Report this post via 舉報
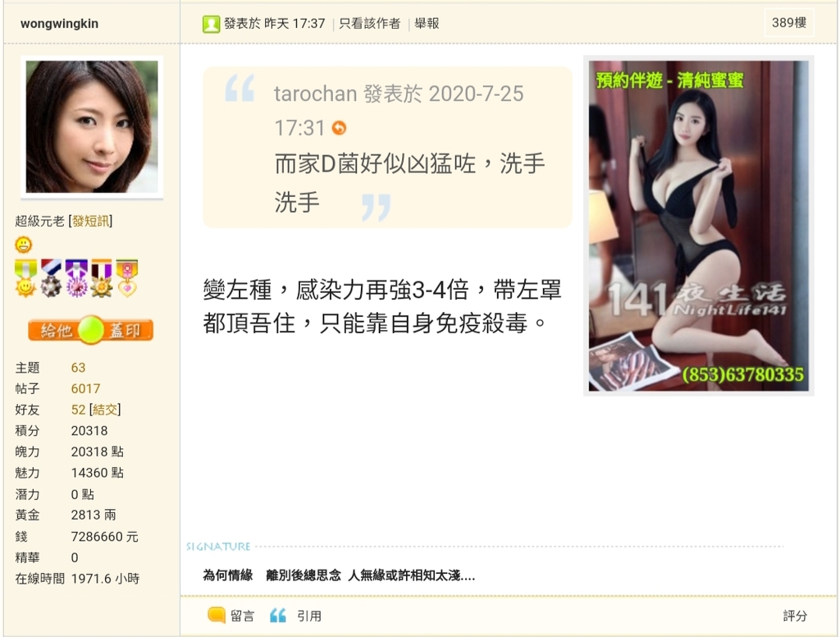Screen dimensions: 840x637 pyautogui.click(x=427, y=24)
